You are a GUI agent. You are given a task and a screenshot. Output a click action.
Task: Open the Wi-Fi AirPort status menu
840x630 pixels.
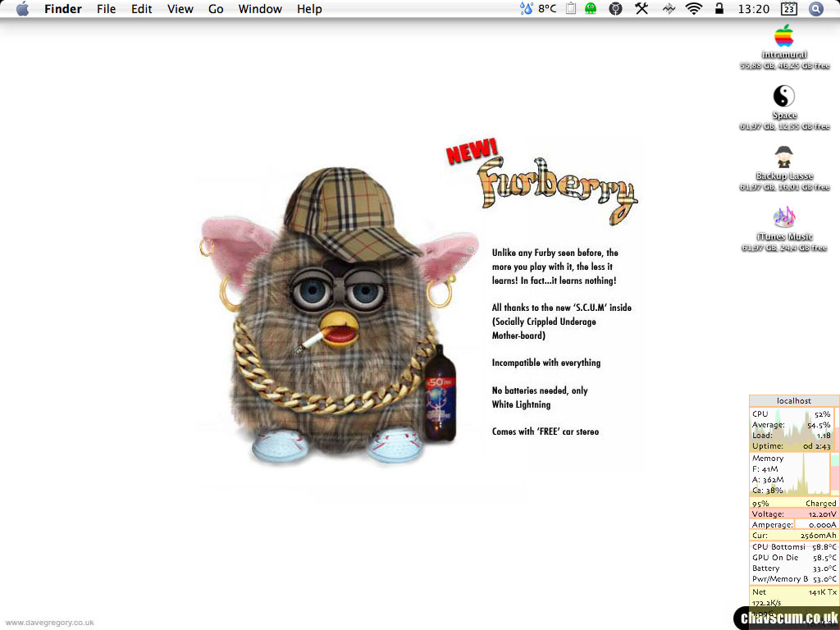[x=694, y=8]
